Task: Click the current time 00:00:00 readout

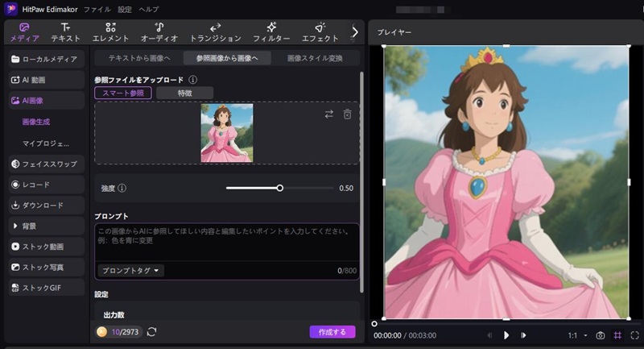Action: [387, 335]
